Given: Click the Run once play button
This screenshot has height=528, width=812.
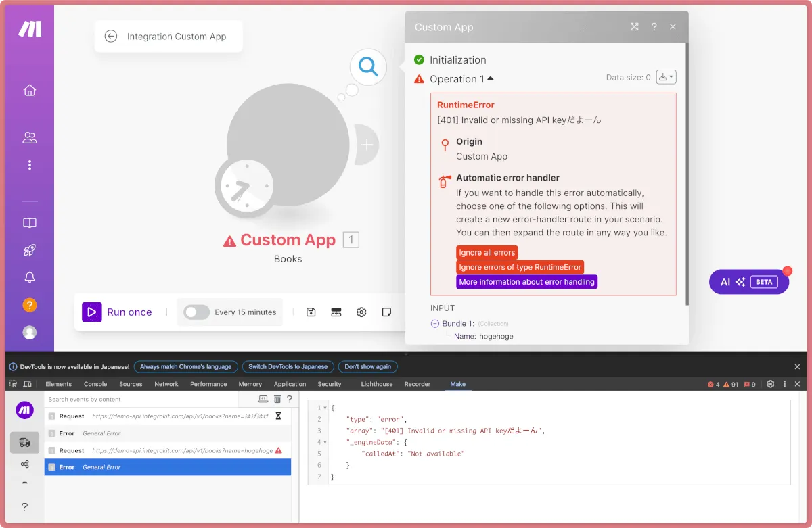Looking at the screenshot, I should pyautogui.click(x=92, y=312).
